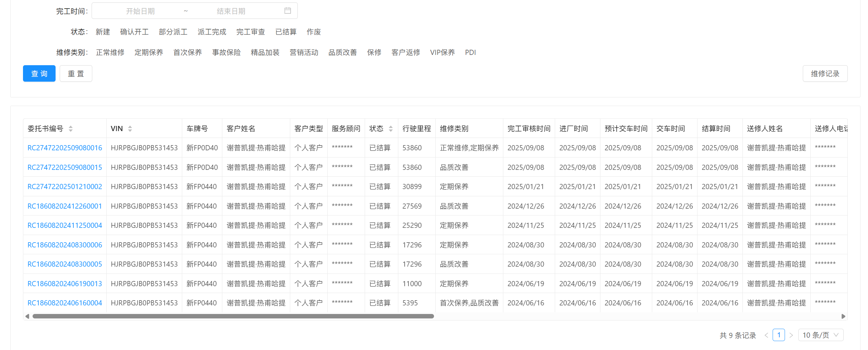Screen dimensions: 868x350
Task: Select the 事故保险 category tag
Action: (x=226, y=52)
